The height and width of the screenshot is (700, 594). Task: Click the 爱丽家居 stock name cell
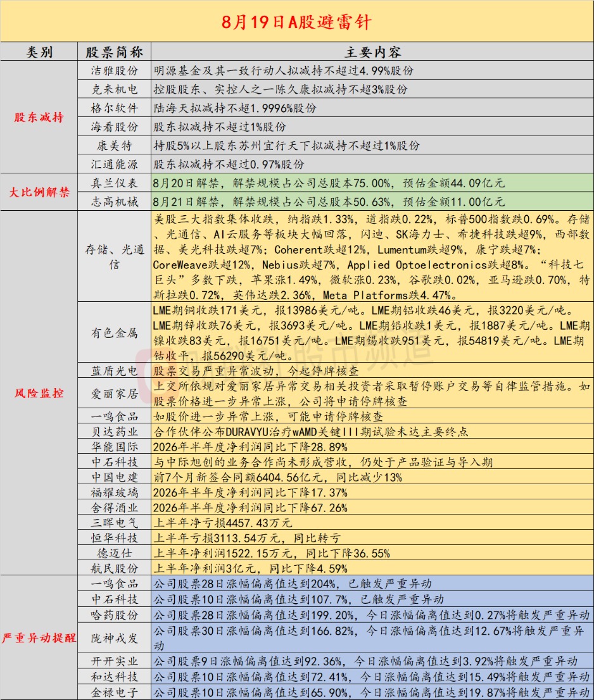(x=115, y=393)
